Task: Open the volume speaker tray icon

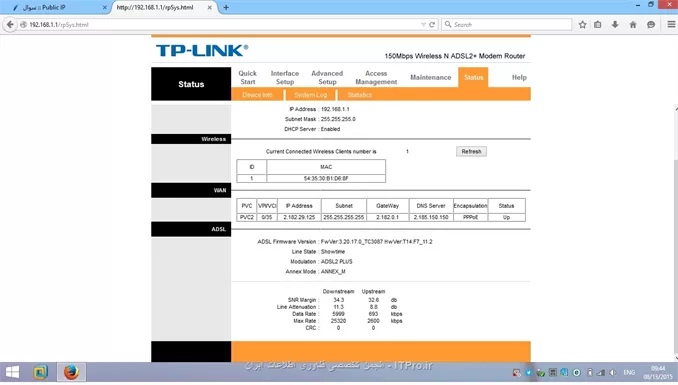Action: pos(612,372)
